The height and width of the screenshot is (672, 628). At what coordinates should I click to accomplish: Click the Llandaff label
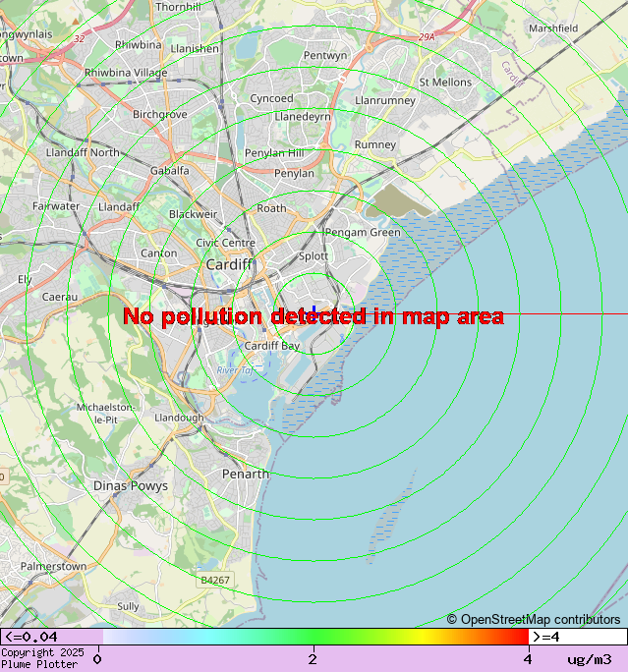coord(119,207)
